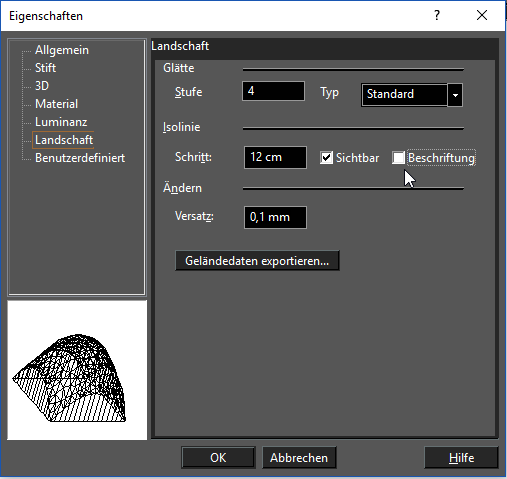The height and width of the screenshot is (479, 507).
Task: Open Benutzerdefiniert settings
Action: click(x=80, y=158)
